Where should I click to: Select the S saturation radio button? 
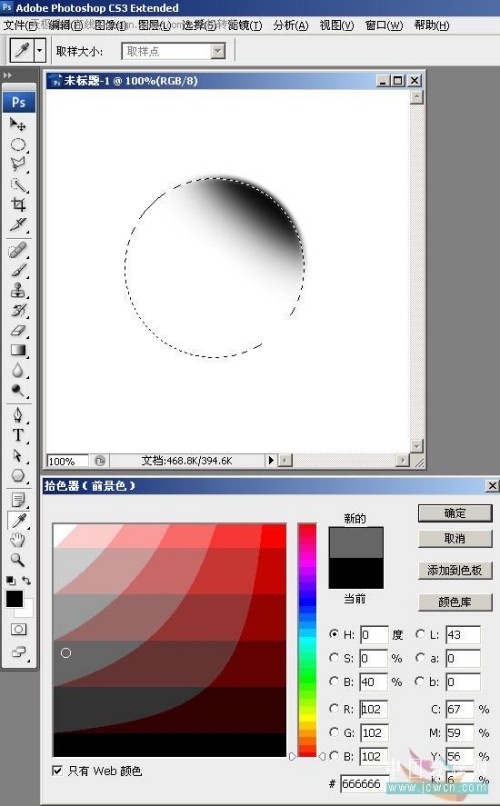point(334,657)
